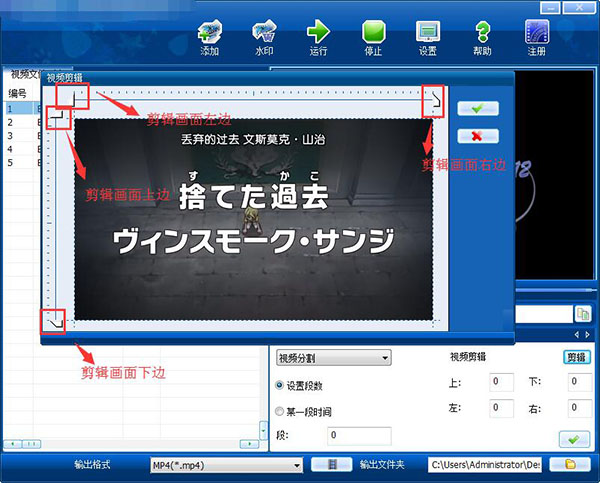This screenshot has width=600, height=483.
Task: Apply settings with bottom-right green check button
Action: pyautogui.click(x=574, y=439)
